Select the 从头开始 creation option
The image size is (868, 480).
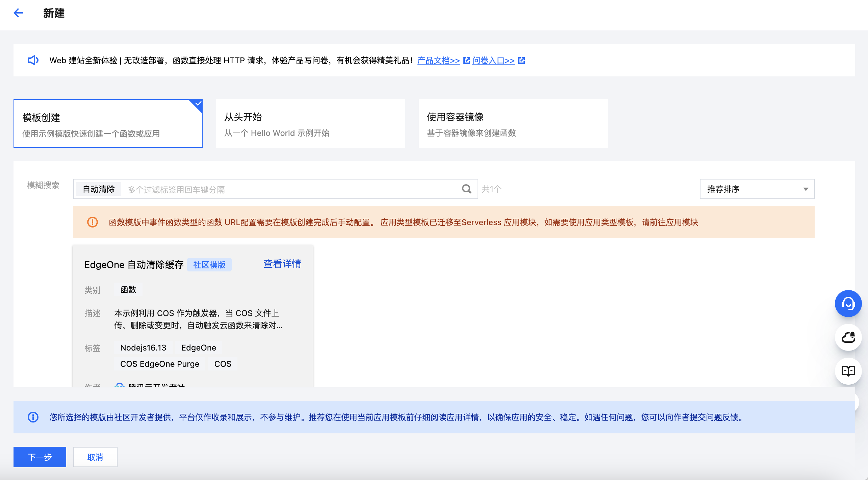[310, 123]
